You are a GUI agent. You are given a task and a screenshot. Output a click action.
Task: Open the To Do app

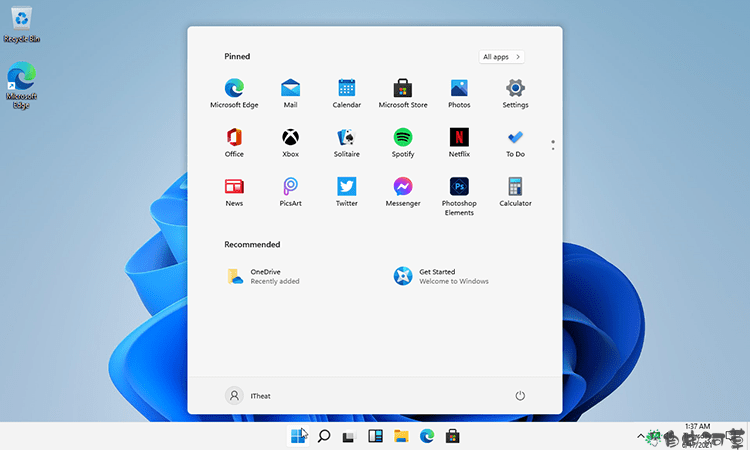[515, 143]
